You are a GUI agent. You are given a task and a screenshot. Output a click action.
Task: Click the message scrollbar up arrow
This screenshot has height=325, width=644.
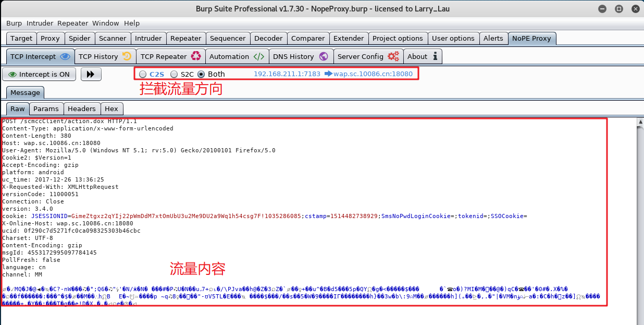[x=640, y=122]
